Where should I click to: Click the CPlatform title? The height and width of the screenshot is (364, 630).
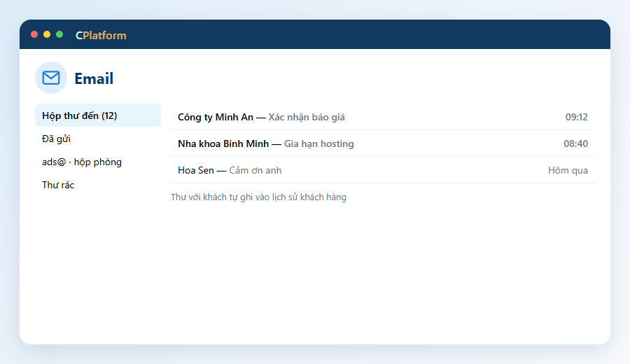click(101, 35)
